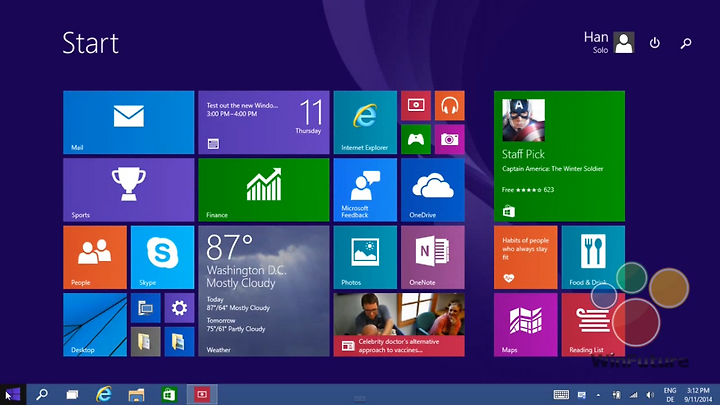The width and height of the screenshot is (720, 405).
Task: Open the Store from the taskbar
Action: pyautogui.click(x=169, y=394)
